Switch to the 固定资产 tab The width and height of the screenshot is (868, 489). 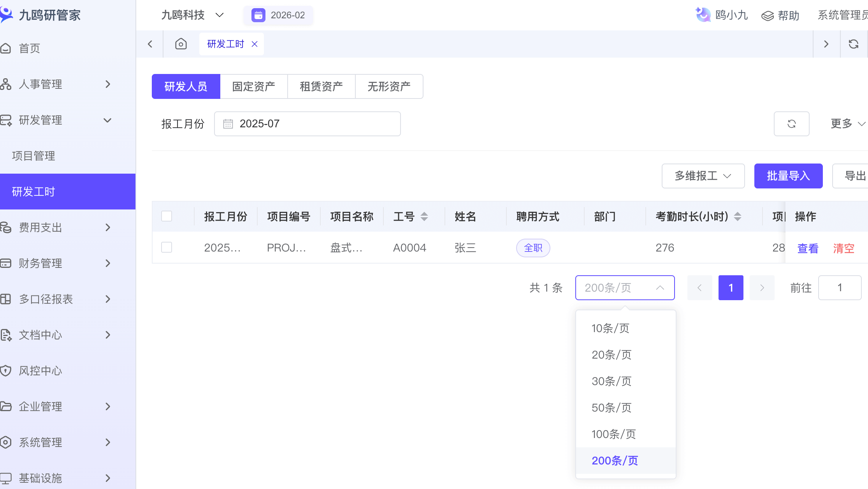coord(254,86)
